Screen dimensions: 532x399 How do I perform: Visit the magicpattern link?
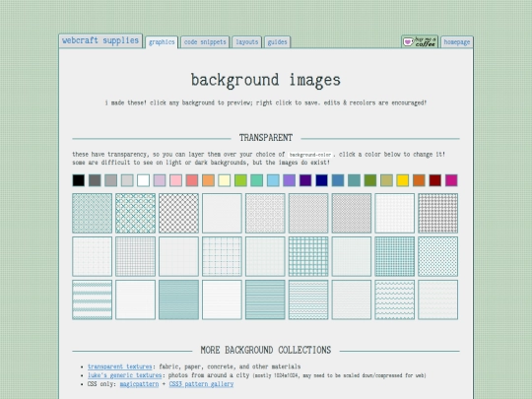(139, 384)
